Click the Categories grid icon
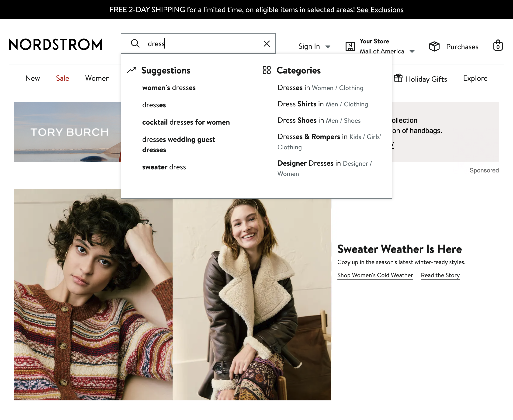The height and width of the screenshot is (420, 513). coord(267,70)
